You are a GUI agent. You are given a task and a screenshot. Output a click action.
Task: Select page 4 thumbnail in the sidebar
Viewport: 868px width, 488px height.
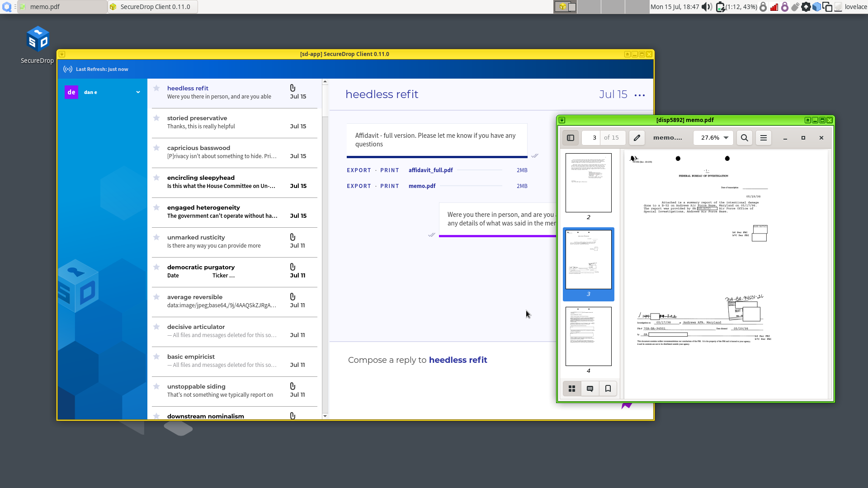pyautogui.click(x=588, y=336)
